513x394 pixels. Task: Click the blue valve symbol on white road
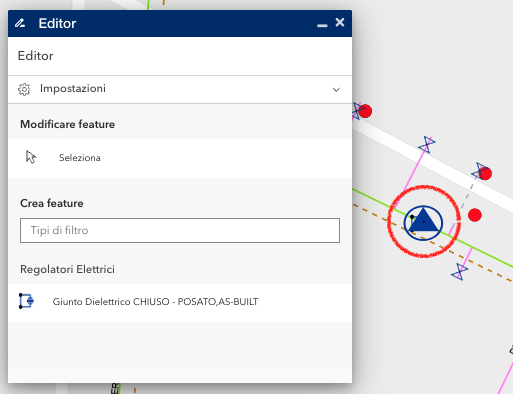click(x=427, y=145)
